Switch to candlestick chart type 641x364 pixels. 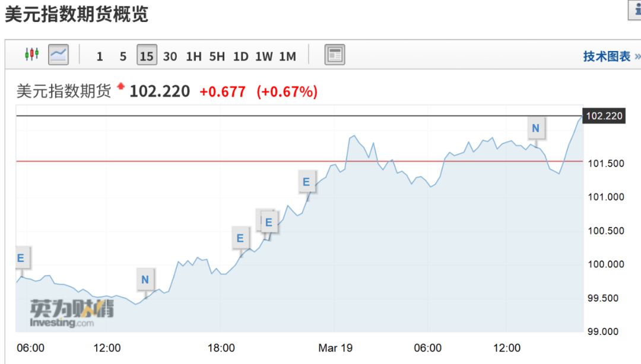point(31,55)
